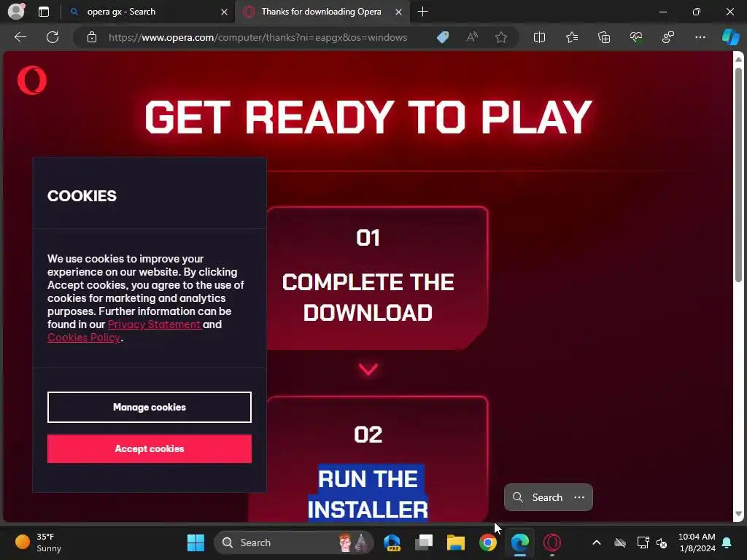747x560 pixels.
Task: Click the scrollbar up arrow
Action: point(738,59)
